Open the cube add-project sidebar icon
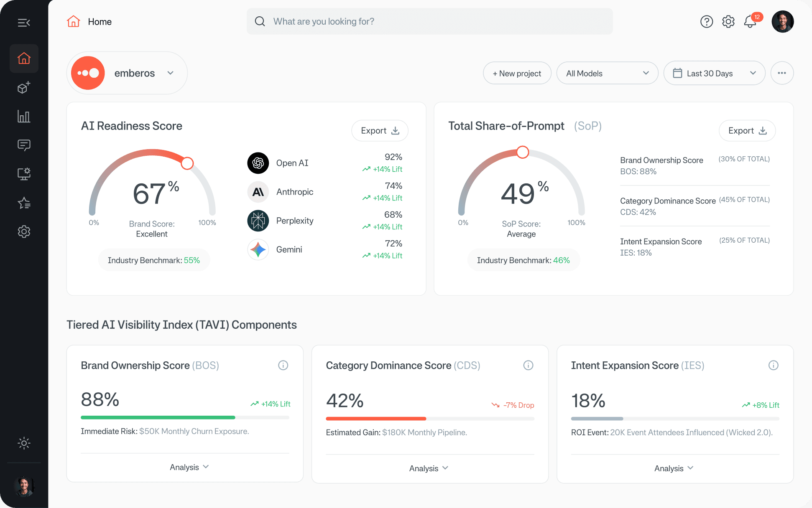Screen dimensions: 812x508 [24, 87]
